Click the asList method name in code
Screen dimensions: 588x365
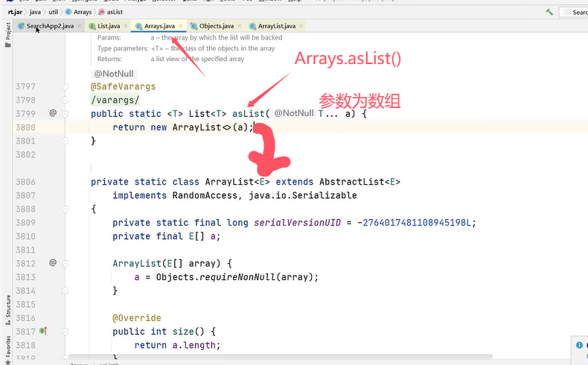click(249, 114)
